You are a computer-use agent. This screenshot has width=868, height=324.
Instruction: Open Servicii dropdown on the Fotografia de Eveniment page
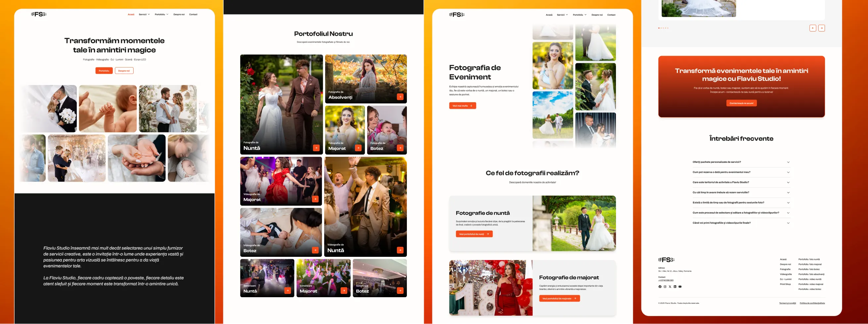pyautogui.click(x=562, y=15)
